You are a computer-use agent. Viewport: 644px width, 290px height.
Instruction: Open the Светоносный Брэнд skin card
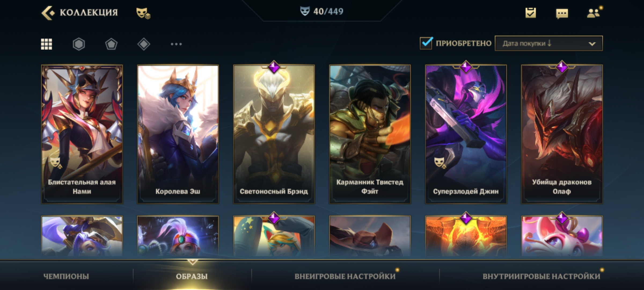tap(274, 134)
